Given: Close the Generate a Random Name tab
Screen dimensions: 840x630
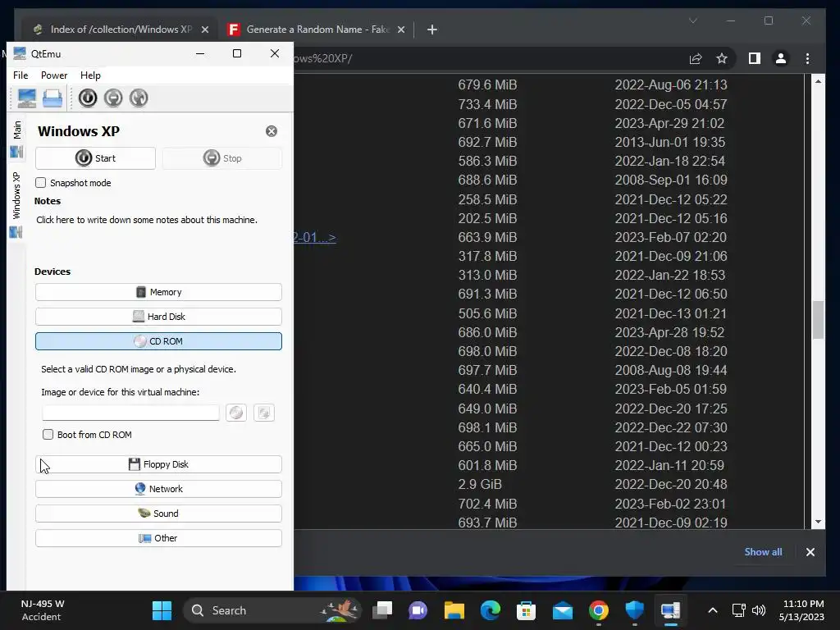Looking at the screenshot, I should 401,30.
